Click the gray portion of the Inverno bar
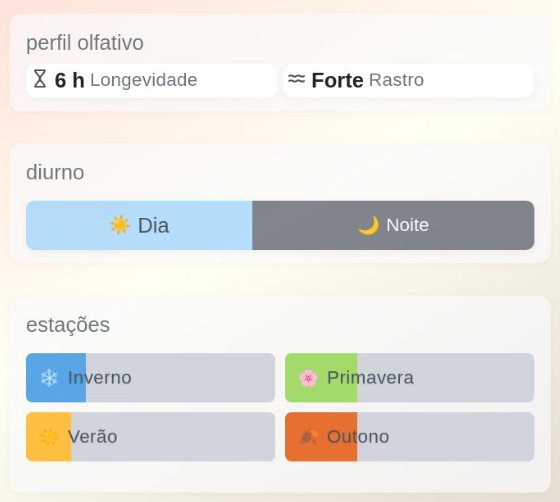 180,378
